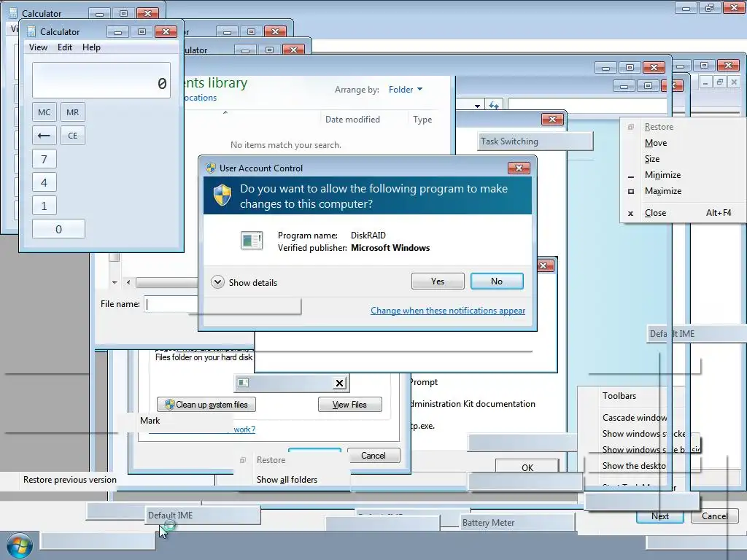747x560 pixels.
Task: Click the MR memory recall key
Action: click(72, 112)
